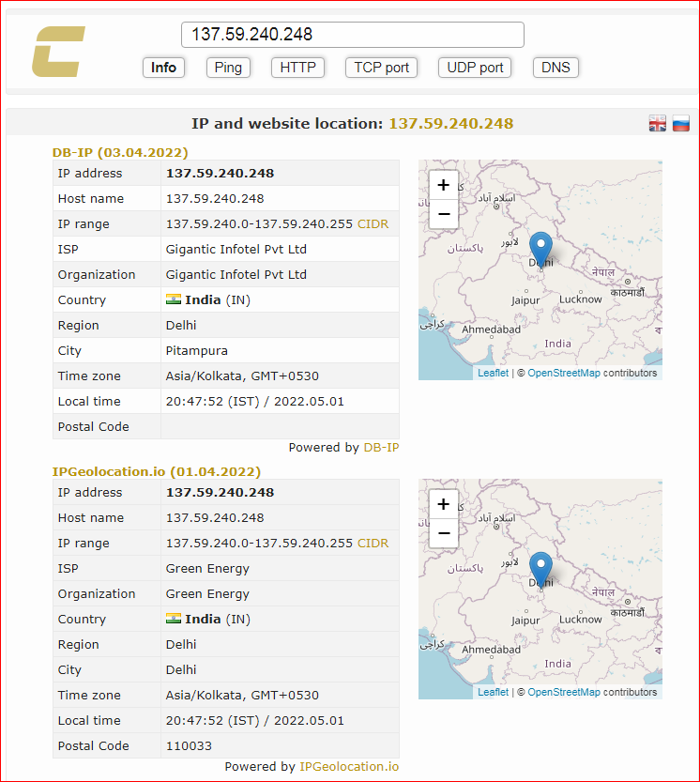Open the Ping tab
Viewport: 700px width, 782px height.
(228, 68)
